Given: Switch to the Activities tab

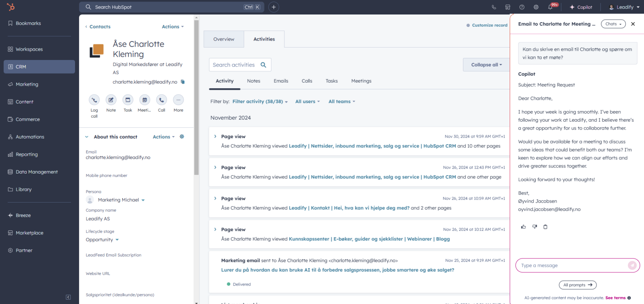Looking at the screenshot, I should coord(264,39).
